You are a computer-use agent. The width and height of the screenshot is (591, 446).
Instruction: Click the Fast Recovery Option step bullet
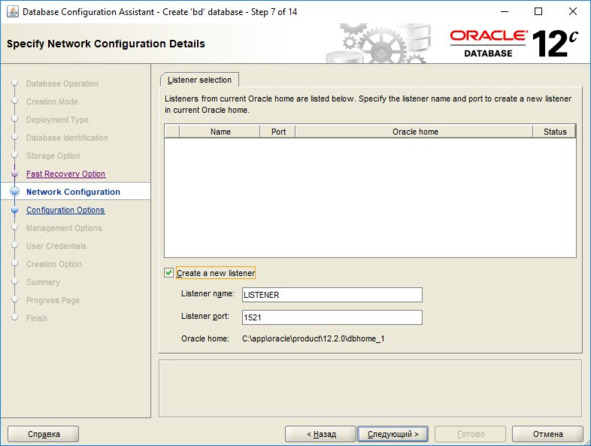[15, 174]
